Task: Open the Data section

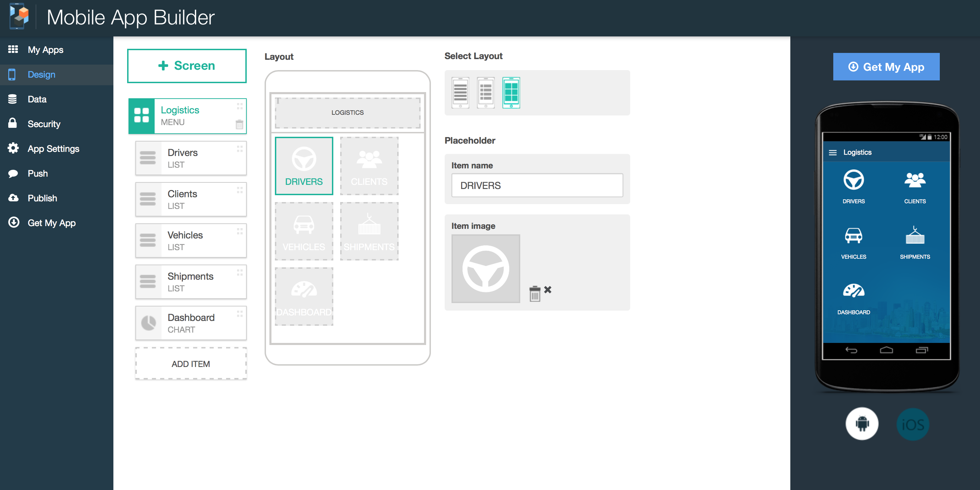Action: [x=36, y=99]
